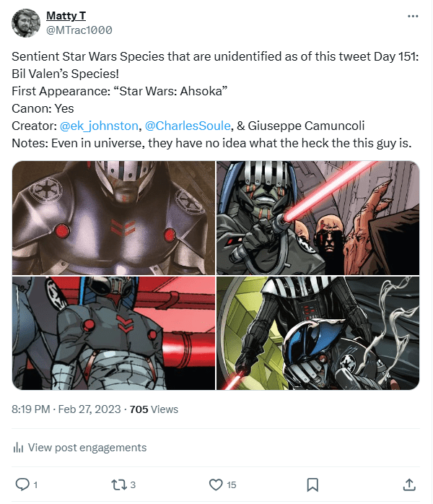Viewport: 433px width, 504px height.
Task: Open the @CharlesSoule mention link
Action: [x=188, y=126]
